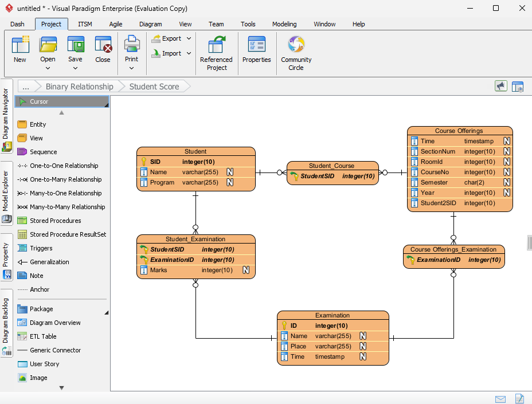Open Referenced Project
This screenshot has width=532, height=404.
click(216, 53)
